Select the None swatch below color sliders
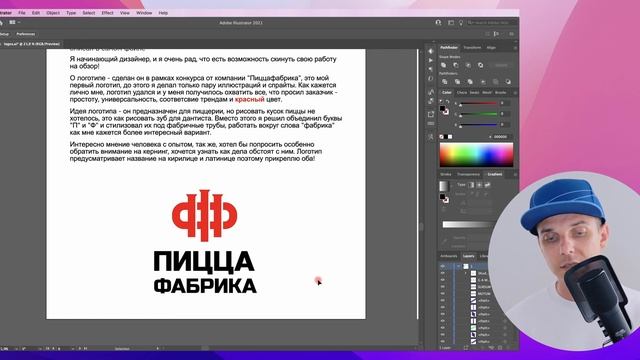The width and height of the screenshot is (640, 360). (x=441, y=137)
